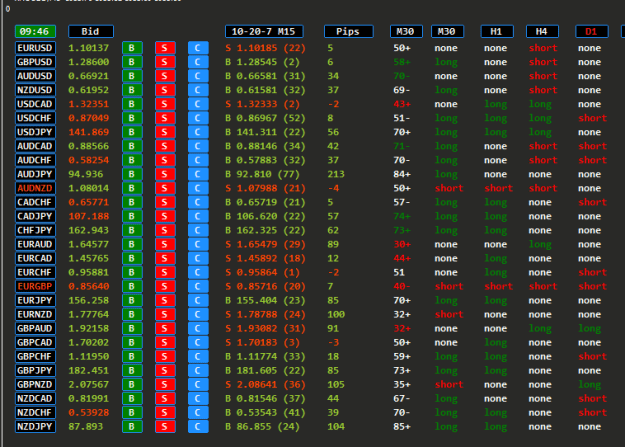Click the blue C button for CADJPY

coord(198,216)
